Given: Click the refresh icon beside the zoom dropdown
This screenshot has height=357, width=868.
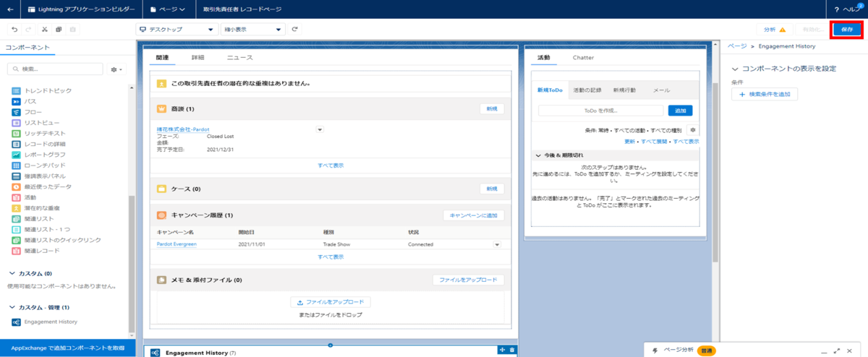Looking at the screenshot, I should (295, 30).
